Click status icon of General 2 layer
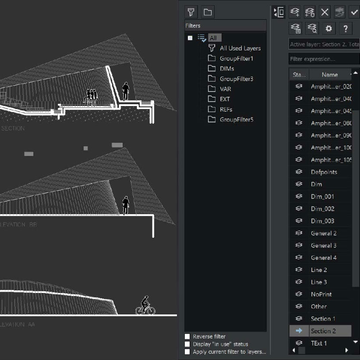Image resolution: width=360 pixels, height=360 pixels. tap(299, 233)
